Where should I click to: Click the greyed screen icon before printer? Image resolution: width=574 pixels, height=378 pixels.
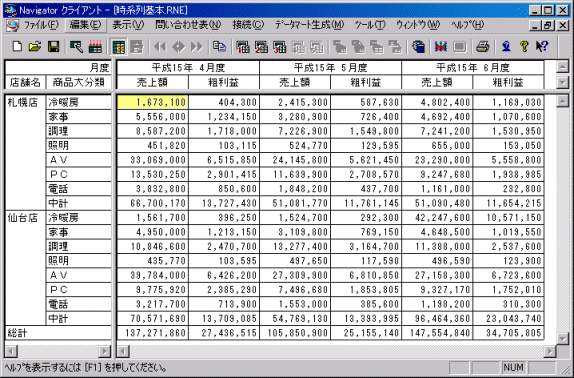459,47
